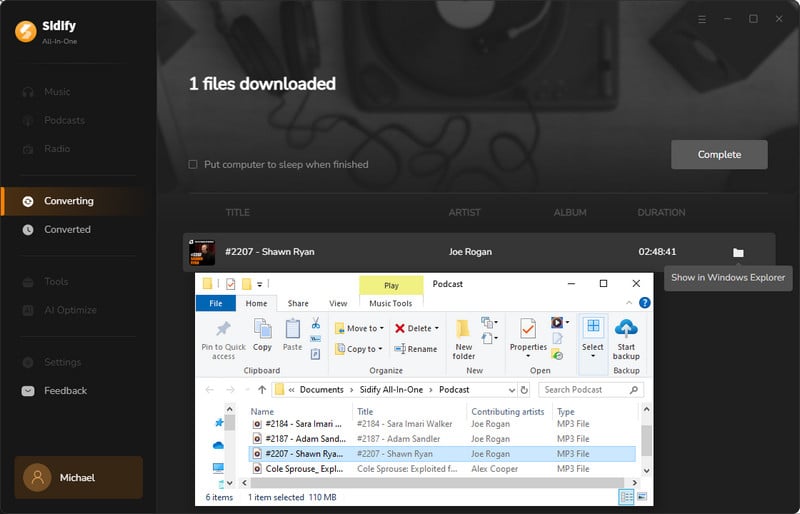Viewport: 800px width, 514px height.
Task: Click the History icon in Open group
Action: [x=557, y=354]
